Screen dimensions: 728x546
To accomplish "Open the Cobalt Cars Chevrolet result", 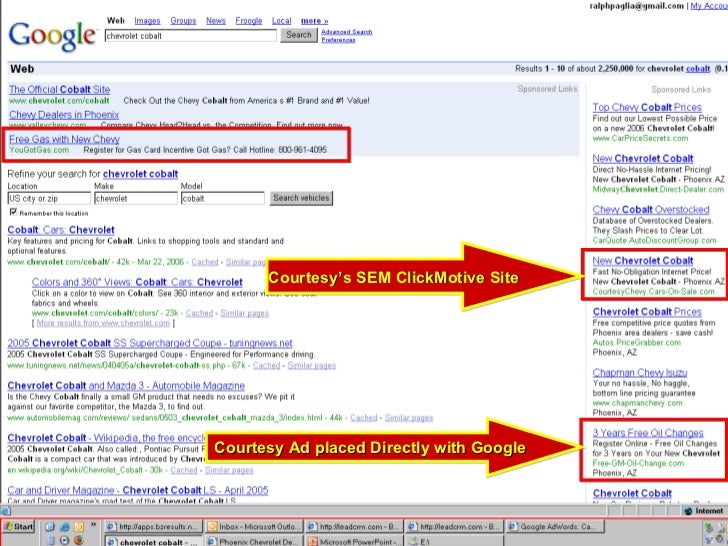I will 61,230.
